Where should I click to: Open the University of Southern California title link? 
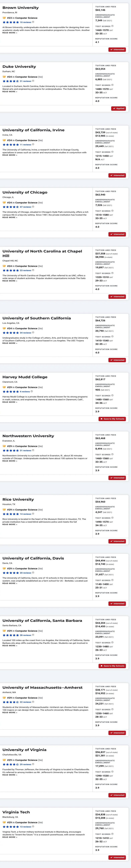[37, 318]
